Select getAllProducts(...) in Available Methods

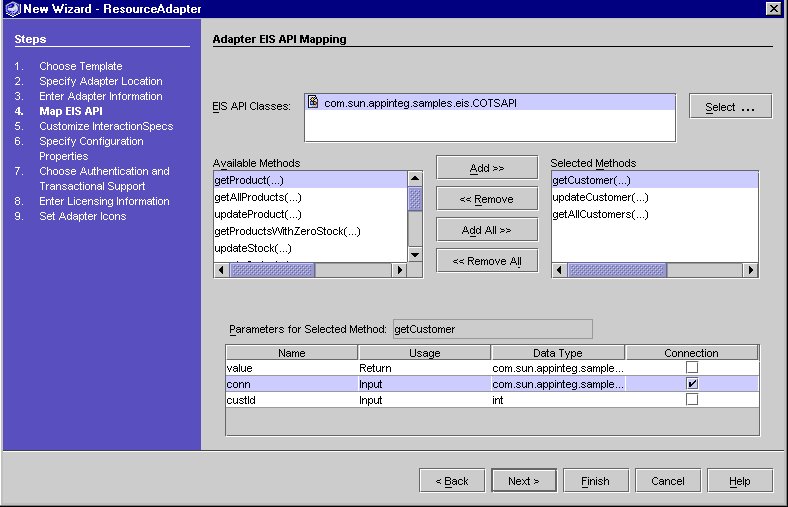coord(310,197)
